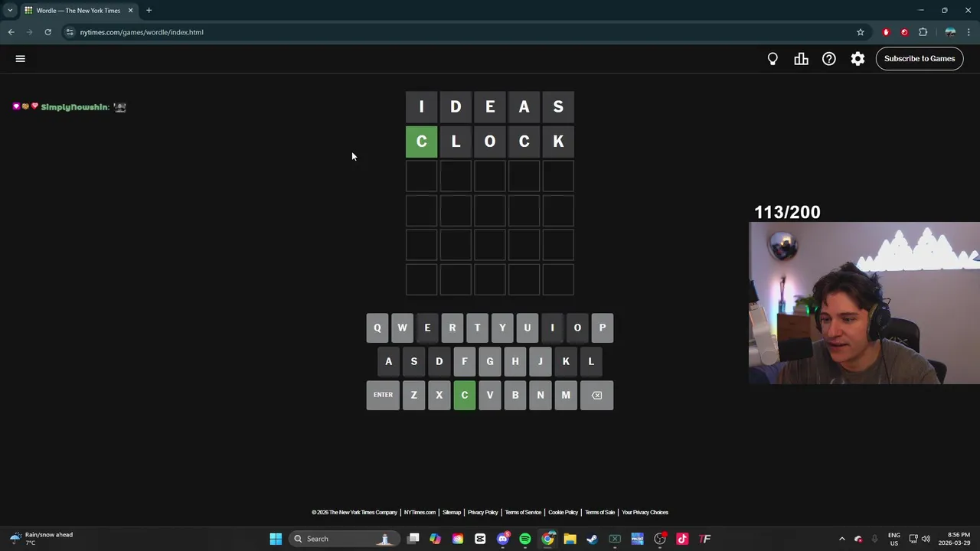The image size is (980, 551).
Task: Open the Terms of Sale footer link
Action: tap(600, 512)
